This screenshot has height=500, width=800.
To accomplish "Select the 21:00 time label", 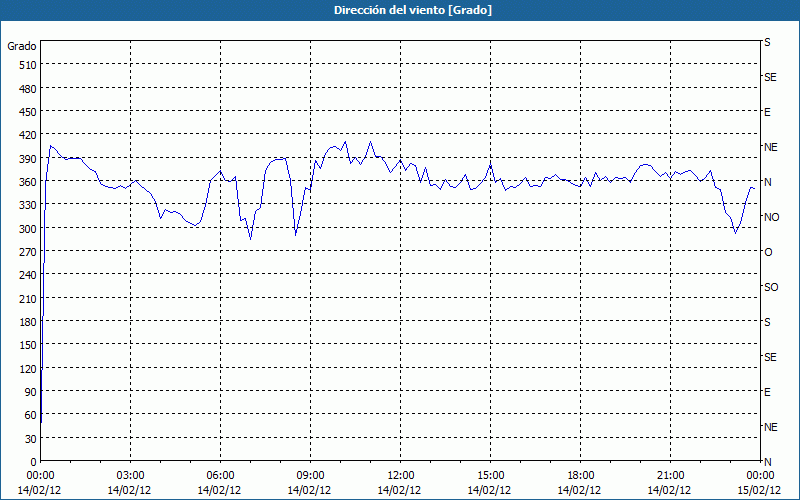I will [x=670, y=476].
